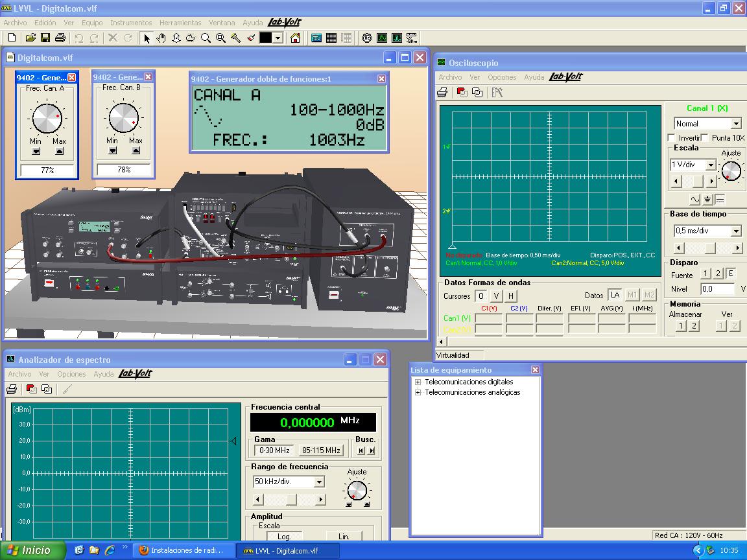
Task: Open the data table grid icon
Action: coord(331,38)
